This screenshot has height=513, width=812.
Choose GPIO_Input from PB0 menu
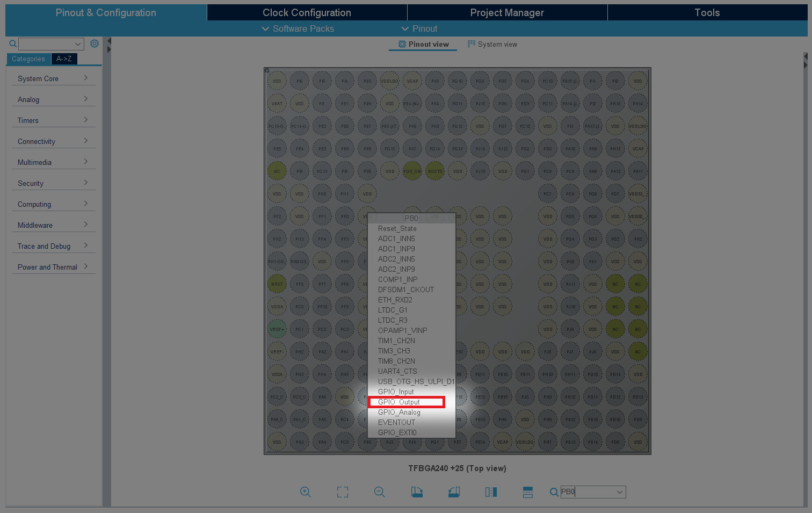click(411, 392)
